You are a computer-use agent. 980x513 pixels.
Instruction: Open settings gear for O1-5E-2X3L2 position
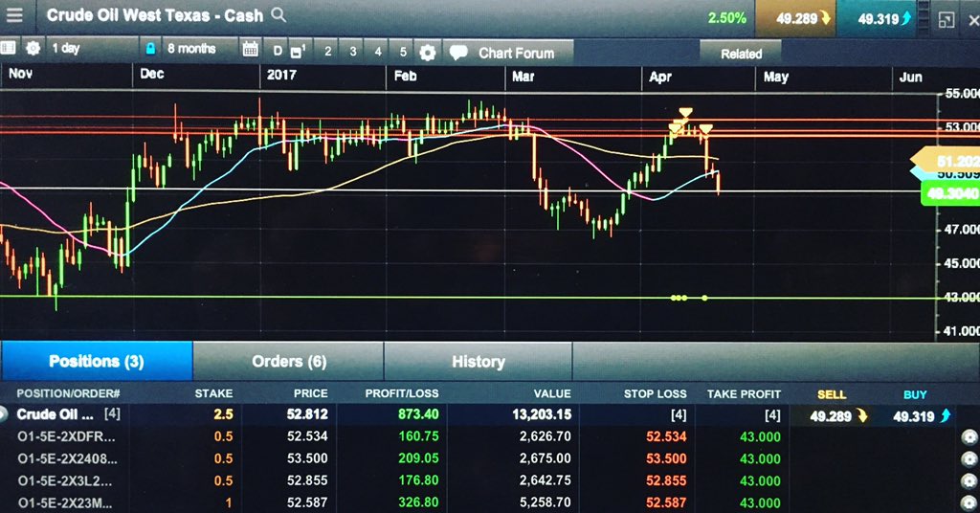pyautogui.click(x=969, y=481)
